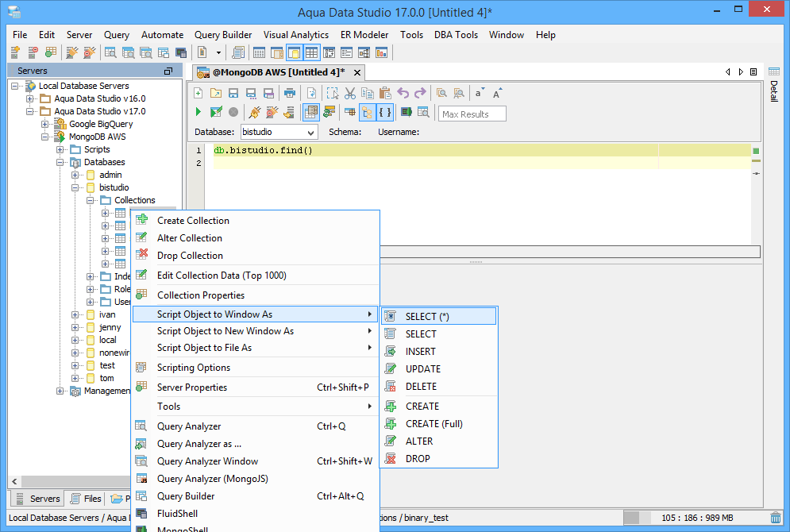Click the Servers panel horizontal scrollbar left arrow

click(14, 481)
